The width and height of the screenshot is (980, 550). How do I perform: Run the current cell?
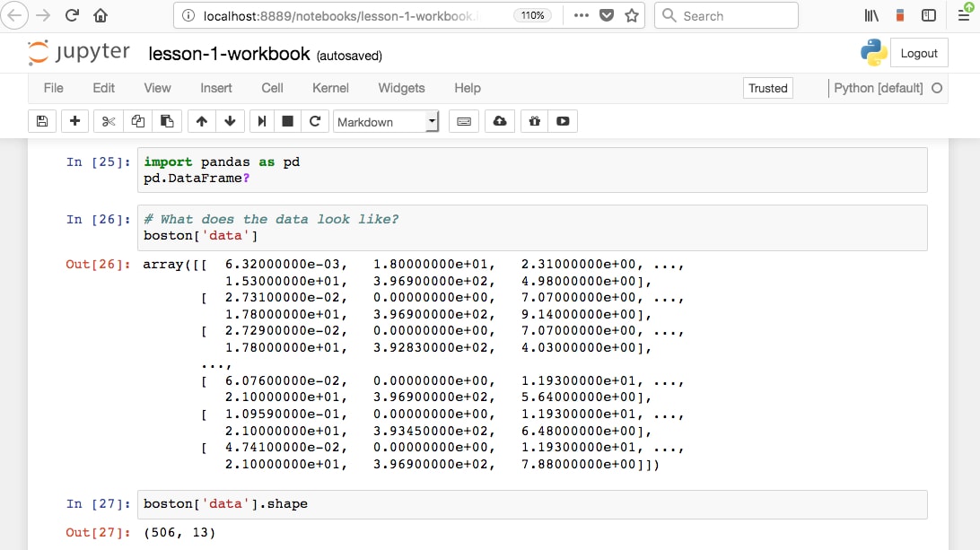tap(261, 121)
